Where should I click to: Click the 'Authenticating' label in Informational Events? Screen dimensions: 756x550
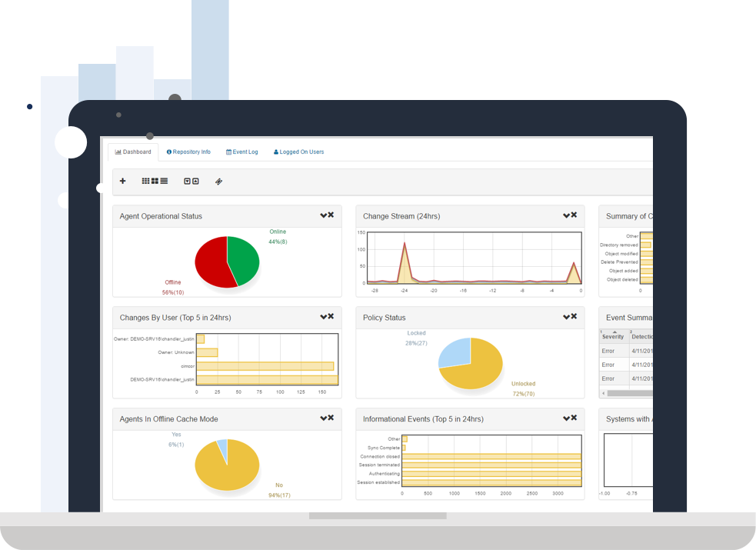tap(385, 474)
